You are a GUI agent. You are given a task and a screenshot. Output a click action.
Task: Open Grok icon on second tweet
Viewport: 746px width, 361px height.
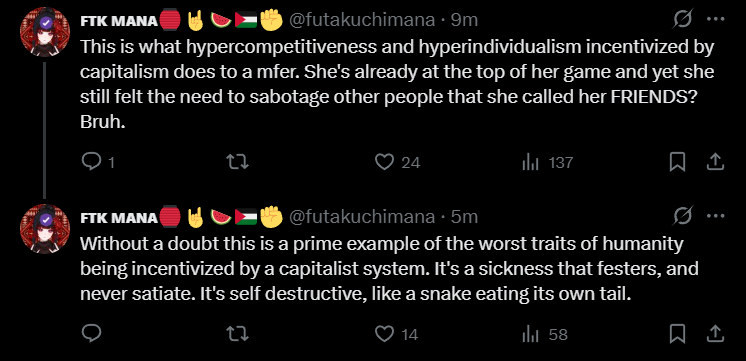click(683, 216)
